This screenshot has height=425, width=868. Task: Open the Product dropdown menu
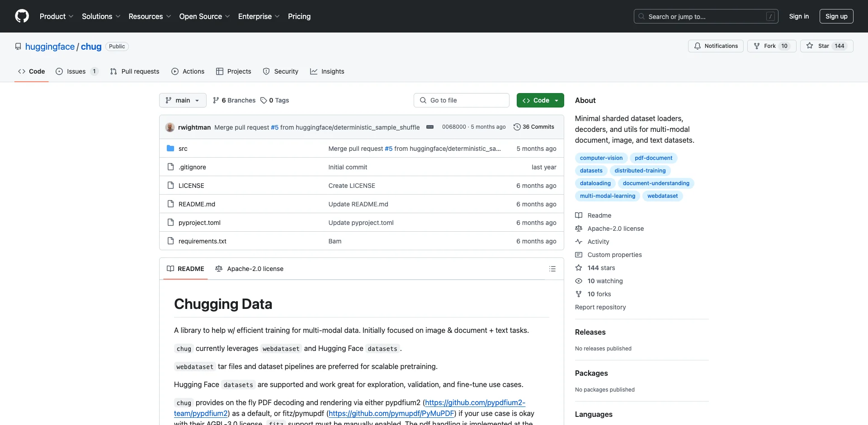pos(57,16)
